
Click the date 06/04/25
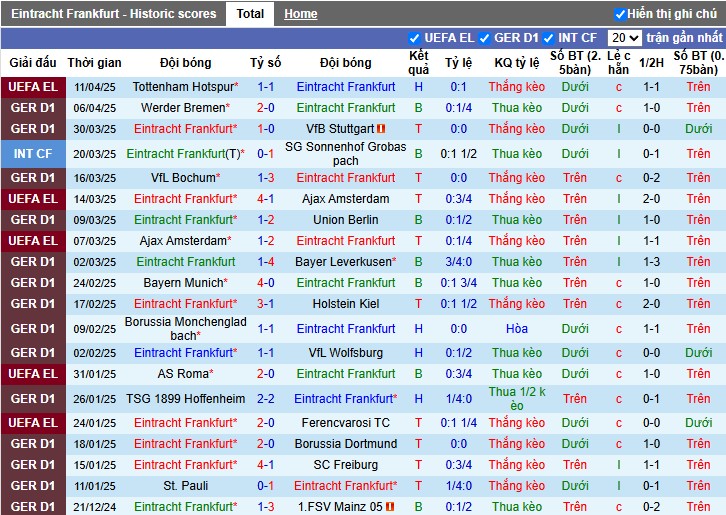tap(94, 108)
